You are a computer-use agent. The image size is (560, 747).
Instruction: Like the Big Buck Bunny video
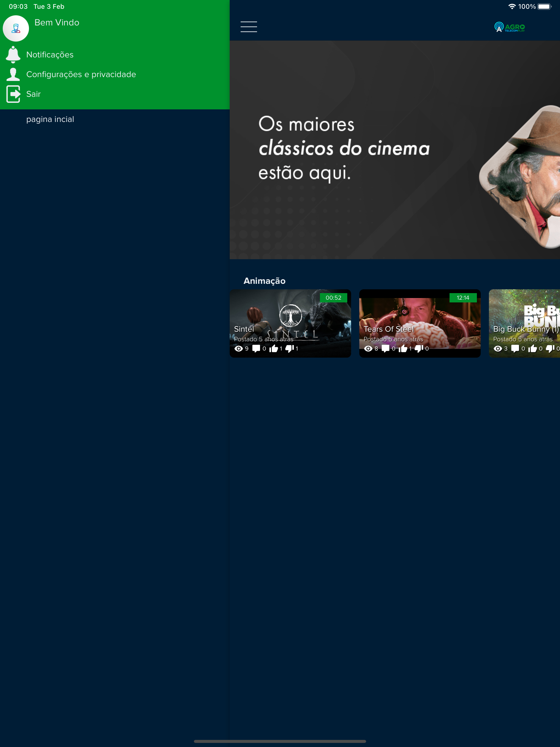click(x=532, y=349)
